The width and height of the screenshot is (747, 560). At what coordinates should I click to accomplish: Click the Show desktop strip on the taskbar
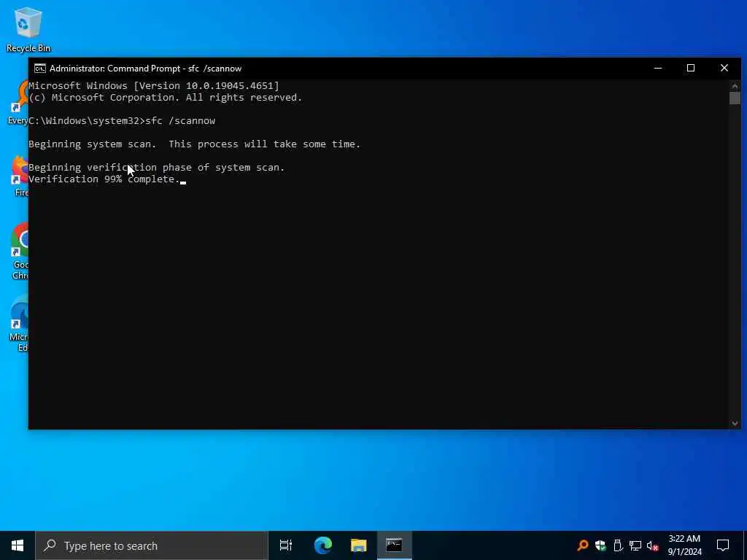[745, 545]
